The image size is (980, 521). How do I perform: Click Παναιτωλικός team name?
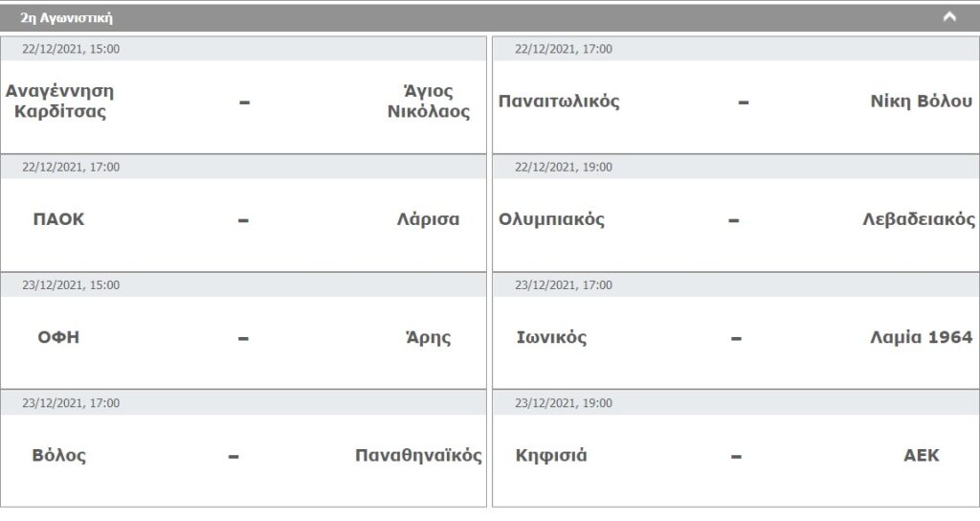point(559,101)
